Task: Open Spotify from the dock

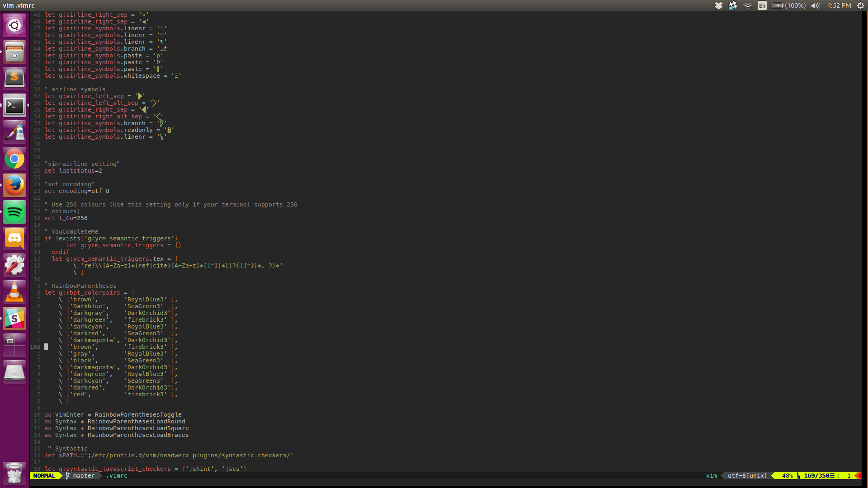Action: pos(14,212)
